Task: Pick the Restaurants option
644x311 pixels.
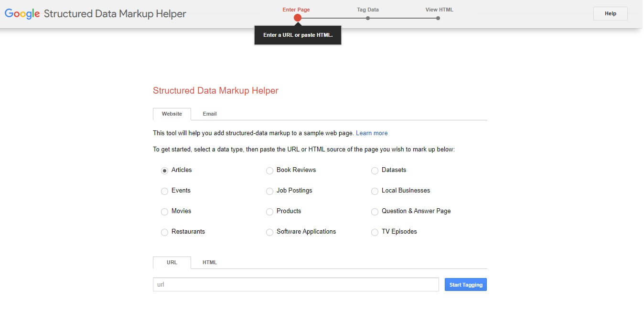Action: tap(164, 232)
